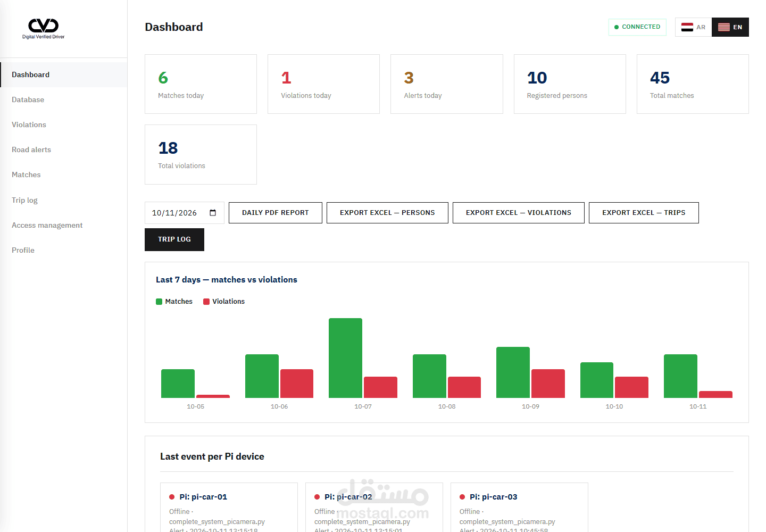The image size is (766, 532).
Task: Open the Total violations card
Action: (201, 155)
